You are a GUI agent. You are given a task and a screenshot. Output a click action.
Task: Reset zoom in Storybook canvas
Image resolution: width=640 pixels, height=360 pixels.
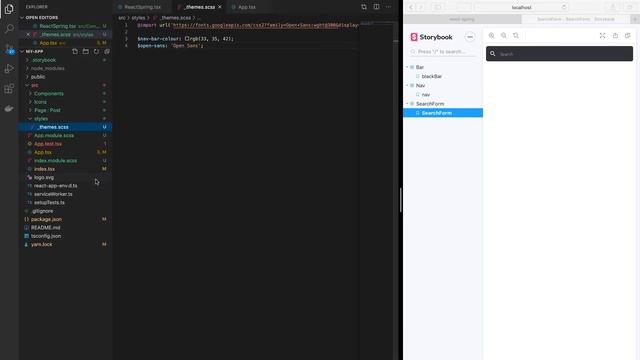tap(516, 36)
